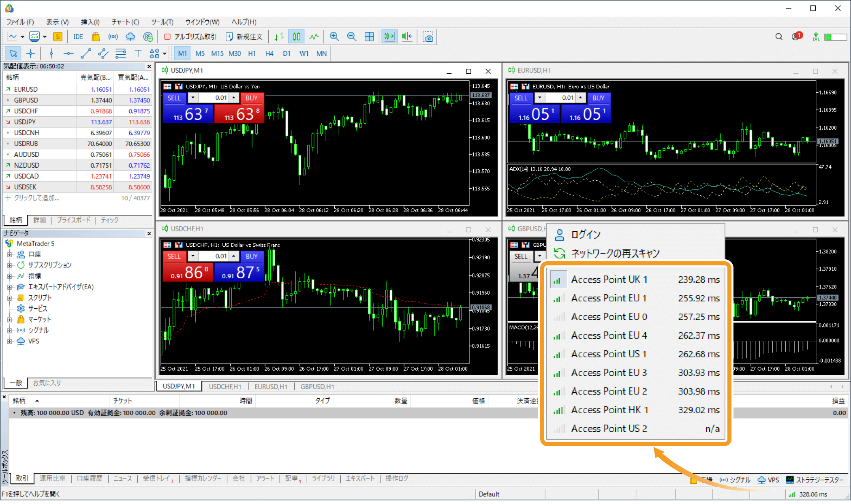Open the IDE MetaEditor button
The height and width of the screenshot is (504, 851).
click(78, 37)
